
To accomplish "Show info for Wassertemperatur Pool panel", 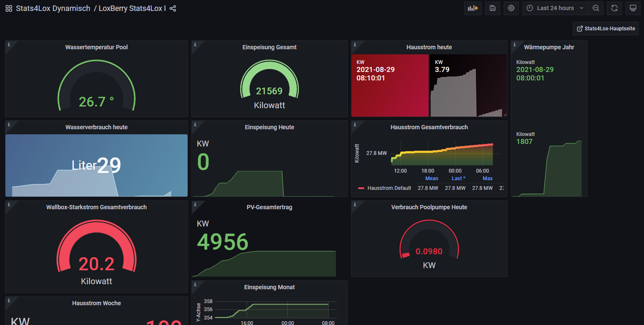I will point(9,44).
